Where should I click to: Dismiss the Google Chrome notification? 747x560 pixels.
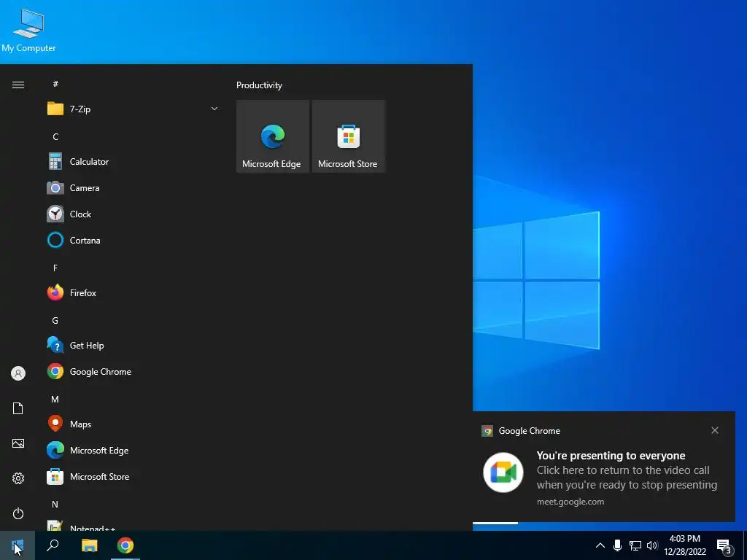715,430
